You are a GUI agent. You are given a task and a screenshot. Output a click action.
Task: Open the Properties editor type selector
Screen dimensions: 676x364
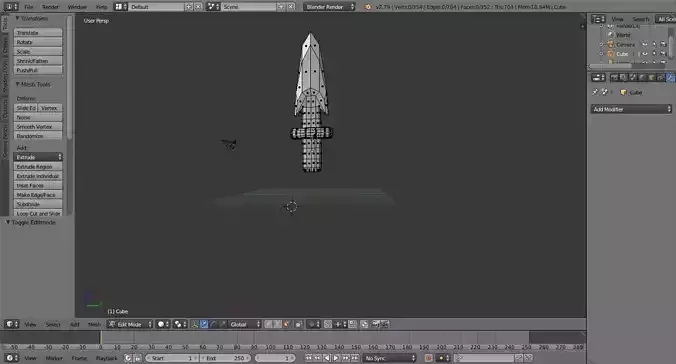click(x=598, y=78)
